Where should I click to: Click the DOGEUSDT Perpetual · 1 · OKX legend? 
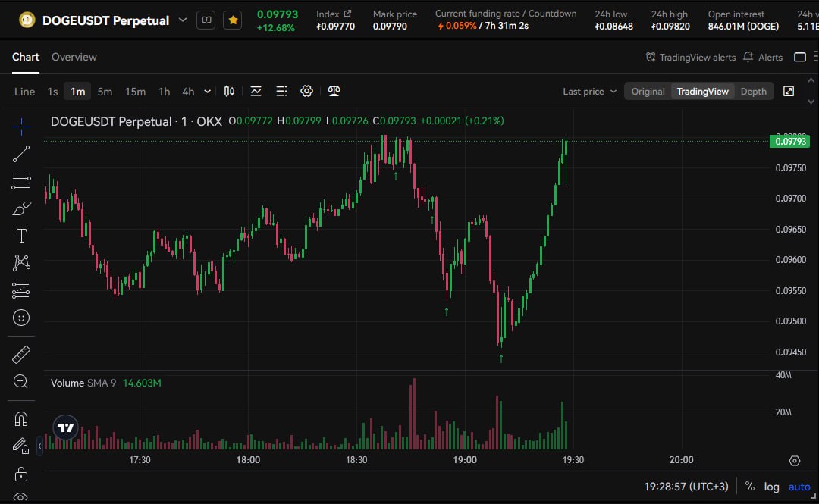(136, 121)
